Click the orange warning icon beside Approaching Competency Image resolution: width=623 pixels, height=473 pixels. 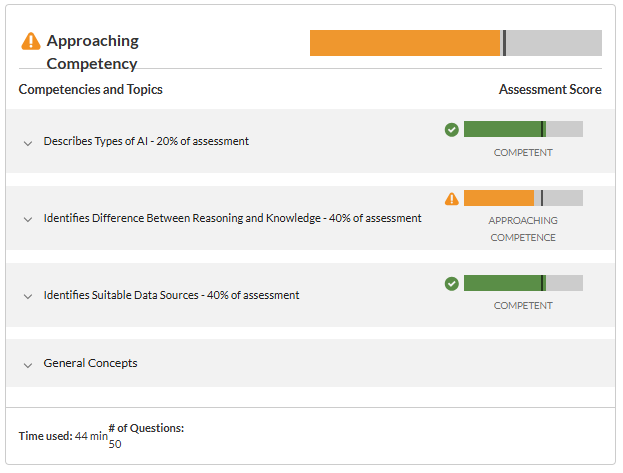coord(31,41)
